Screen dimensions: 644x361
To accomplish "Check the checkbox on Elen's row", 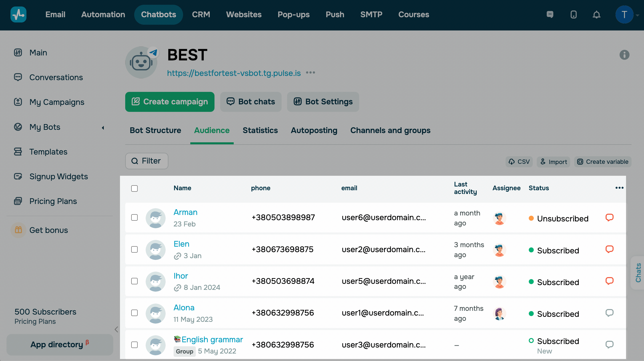I will (x=134, y=249).
